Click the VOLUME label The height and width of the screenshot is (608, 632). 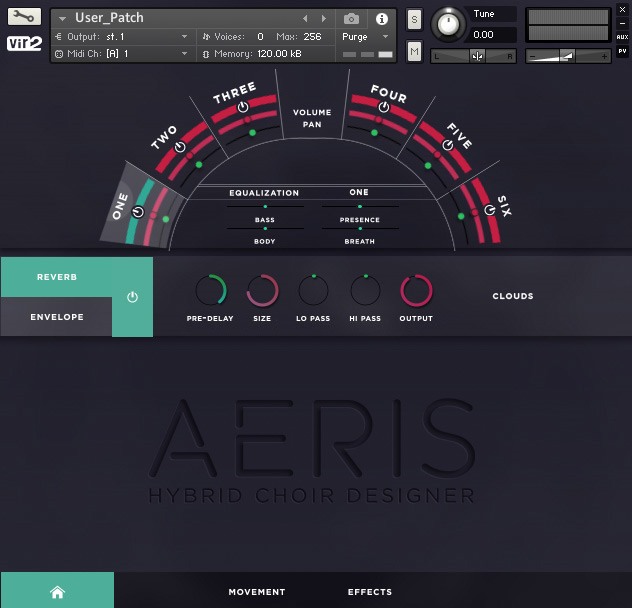tap(312, 112)
